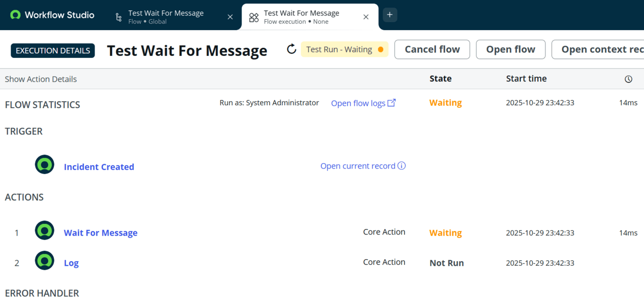
Task: Click the refresh execution icon
Action: (x=291, y=49)
